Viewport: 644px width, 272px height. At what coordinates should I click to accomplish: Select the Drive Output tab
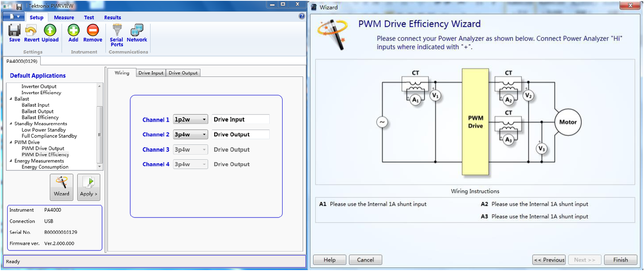click(183, 73)
